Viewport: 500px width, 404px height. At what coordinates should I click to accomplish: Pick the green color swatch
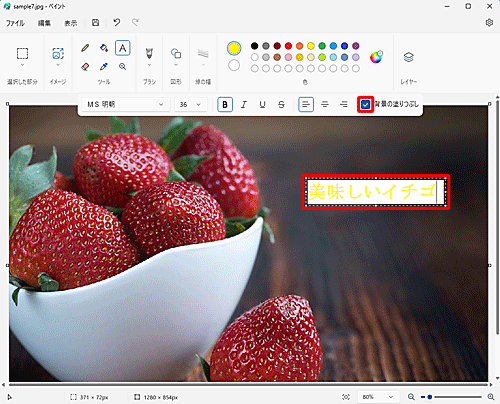[322, 46]
